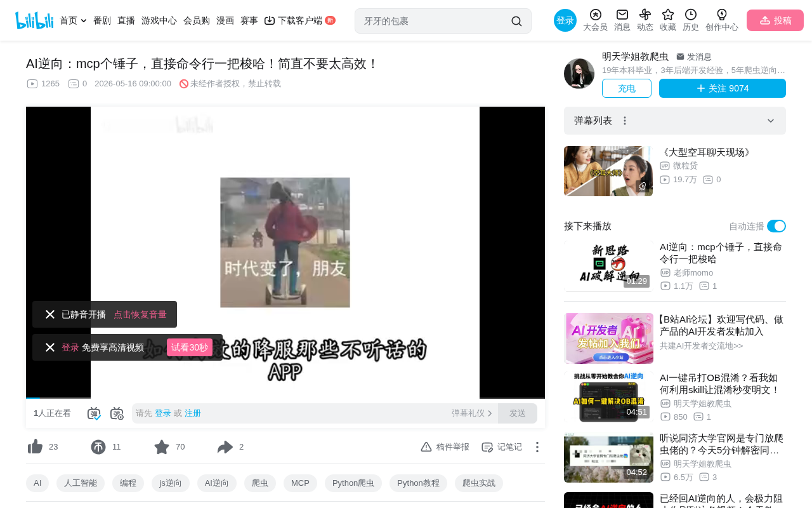
Task: Select the Python爬虫 tag
Action: (x=353, y=483)
